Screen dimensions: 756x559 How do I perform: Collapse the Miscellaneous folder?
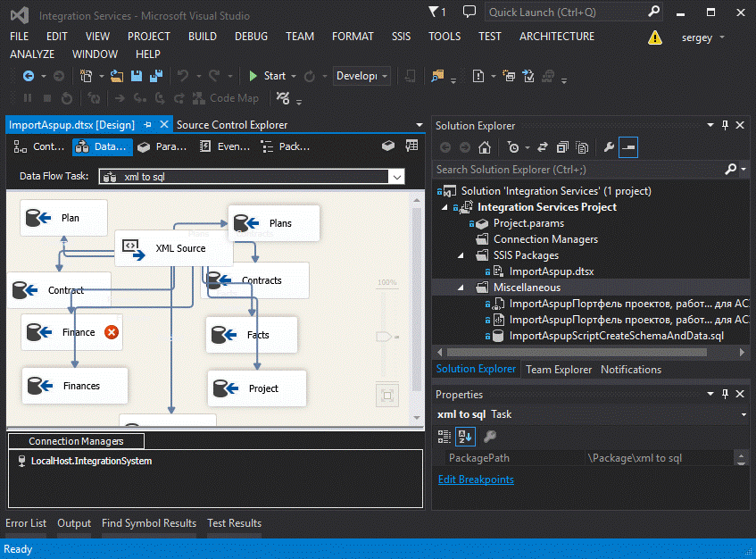(461, 288)
